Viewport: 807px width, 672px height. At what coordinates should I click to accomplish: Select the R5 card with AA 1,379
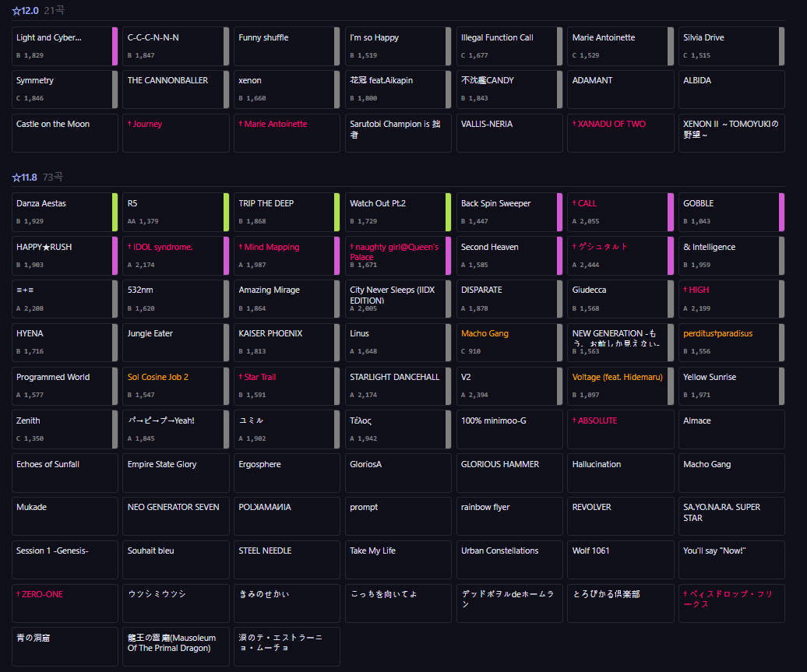click(x=176, y=212)
